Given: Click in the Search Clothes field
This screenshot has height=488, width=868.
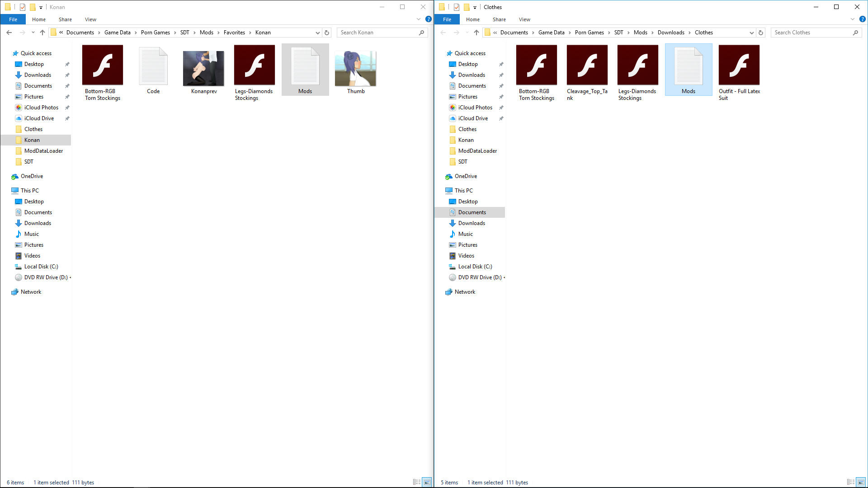Looking at the screenshot, I should click(811, 33).
